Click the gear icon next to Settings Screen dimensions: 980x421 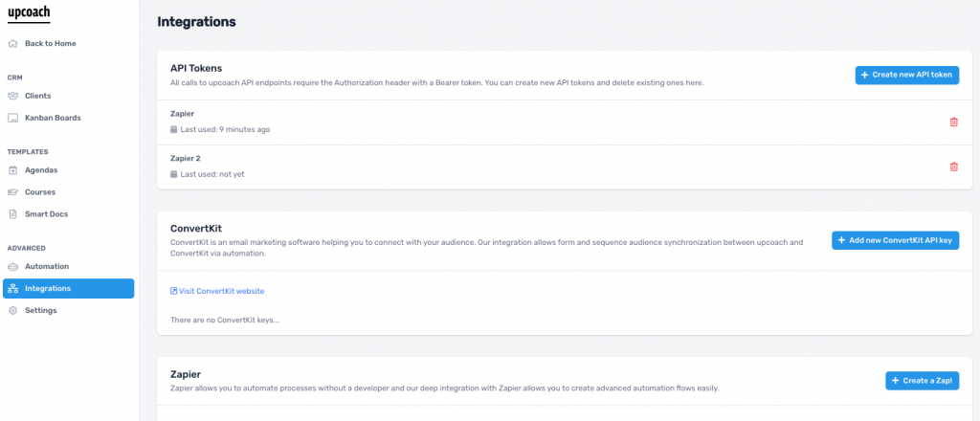[12, 310]
